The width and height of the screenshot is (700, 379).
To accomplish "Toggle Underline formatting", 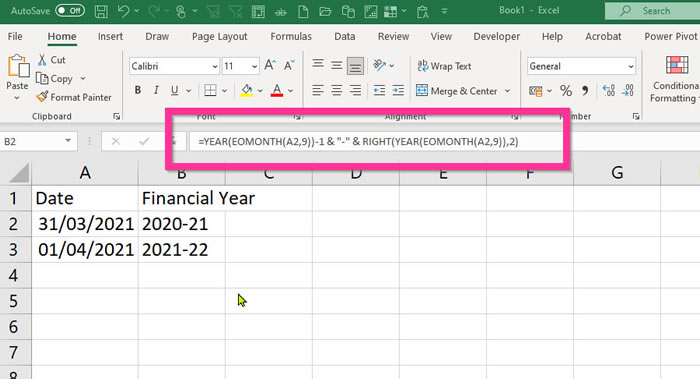I will pyautogui.click(x=175, y=91).
